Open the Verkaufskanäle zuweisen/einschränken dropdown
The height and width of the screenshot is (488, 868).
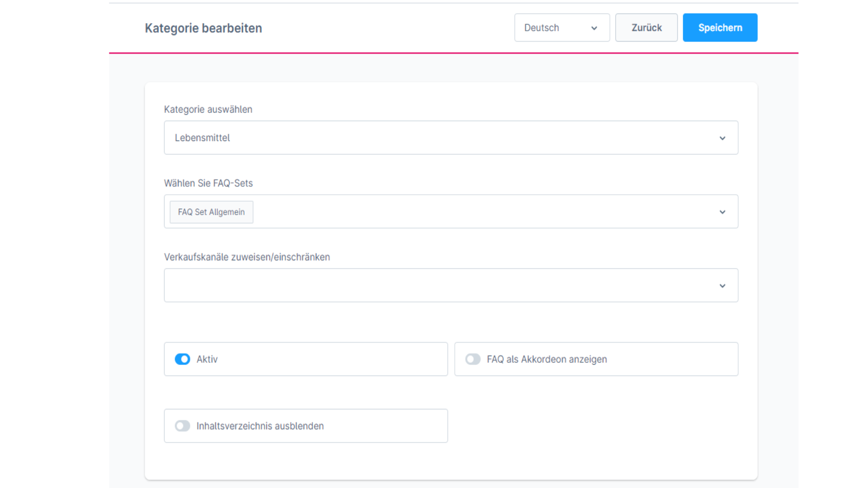(451, 285)
